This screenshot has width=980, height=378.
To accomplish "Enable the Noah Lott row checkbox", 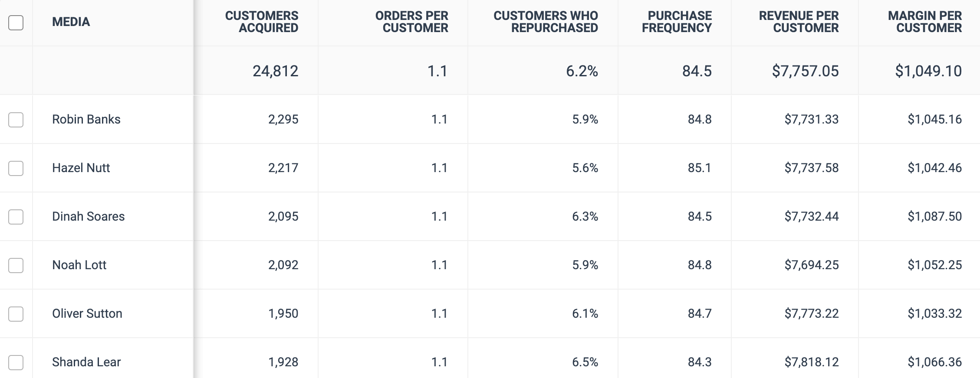I will click(16, 265).
